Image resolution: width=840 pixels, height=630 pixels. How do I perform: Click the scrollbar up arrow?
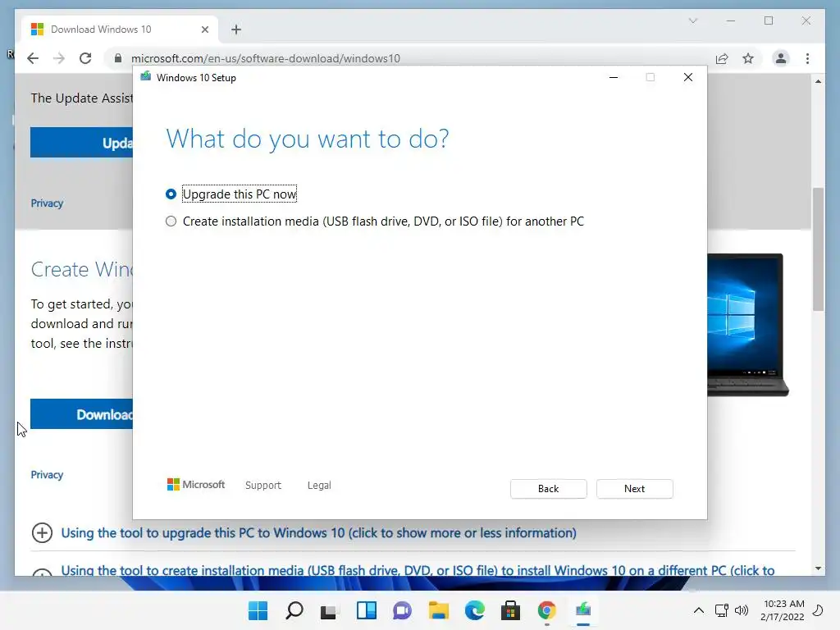point(818,81)
